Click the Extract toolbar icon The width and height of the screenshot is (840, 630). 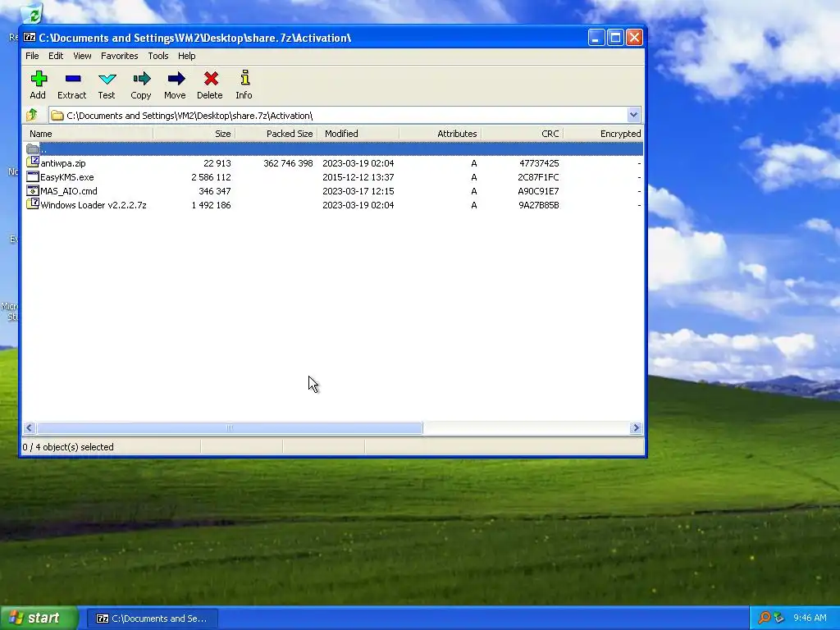coord(72,79)
